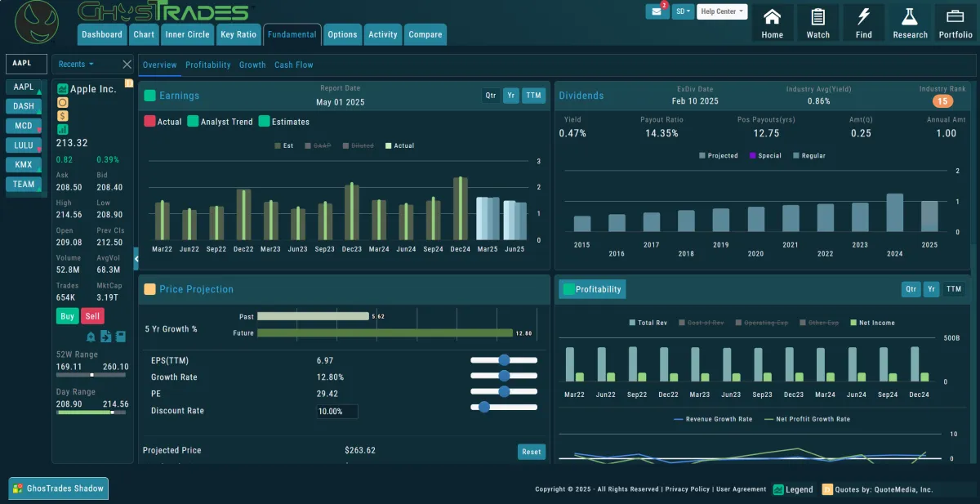Click the Legend icon in the footer
This screenshot has width=980, height=504.
[x=778, y=489]
